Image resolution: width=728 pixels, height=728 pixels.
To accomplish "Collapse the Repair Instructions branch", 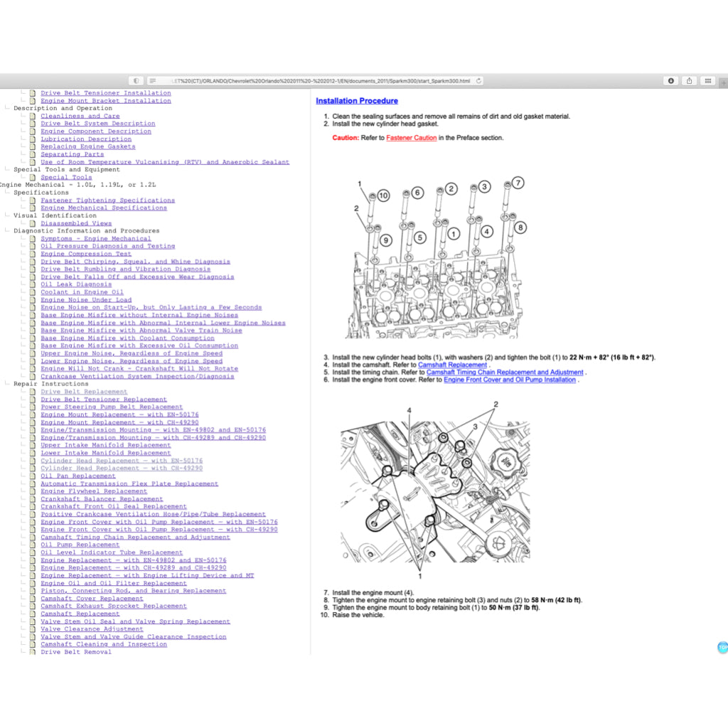I will 6,383.
